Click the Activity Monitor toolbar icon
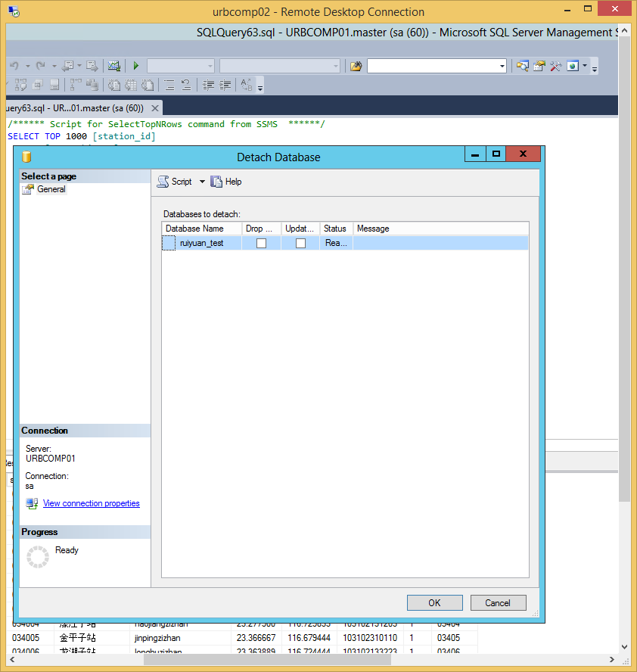637x672 pixels. coord(114,66)
